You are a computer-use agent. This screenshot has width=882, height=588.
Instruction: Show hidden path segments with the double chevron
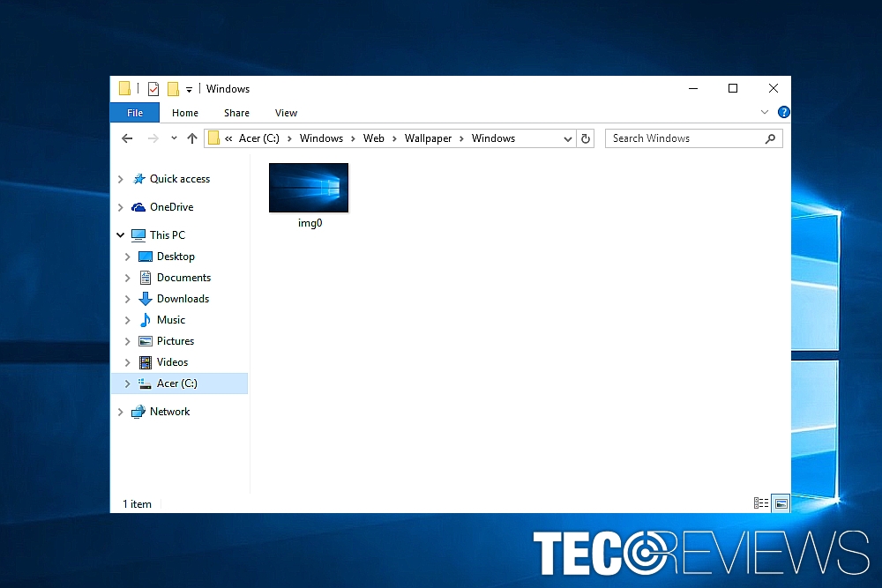click(x=228, y=138)
